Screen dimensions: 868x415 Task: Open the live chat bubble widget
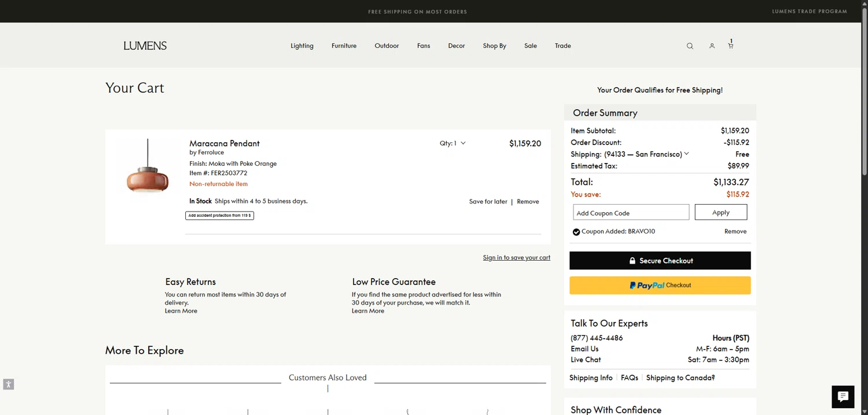(x=843, y=397)
